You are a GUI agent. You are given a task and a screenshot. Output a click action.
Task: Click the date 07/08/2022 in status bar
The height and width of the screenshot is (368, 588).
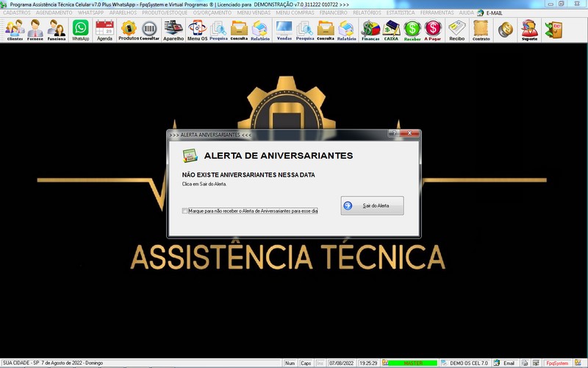coord(341,363)
